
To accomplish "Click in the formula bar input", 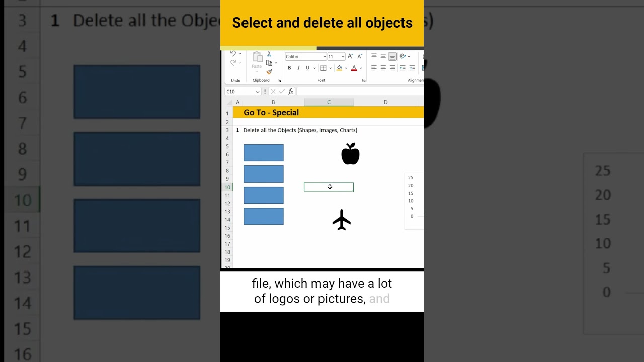I will [360, 92].
